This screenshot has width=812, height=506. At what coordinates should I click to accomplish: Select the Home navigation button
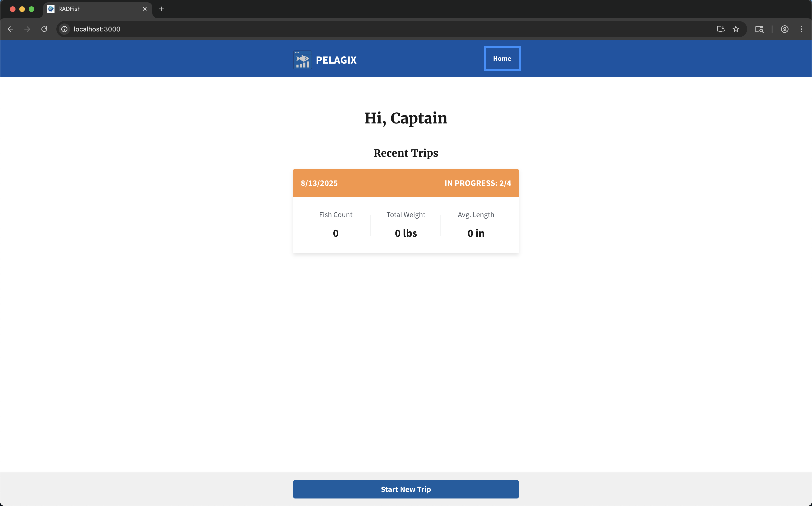(x=501, y=59)
